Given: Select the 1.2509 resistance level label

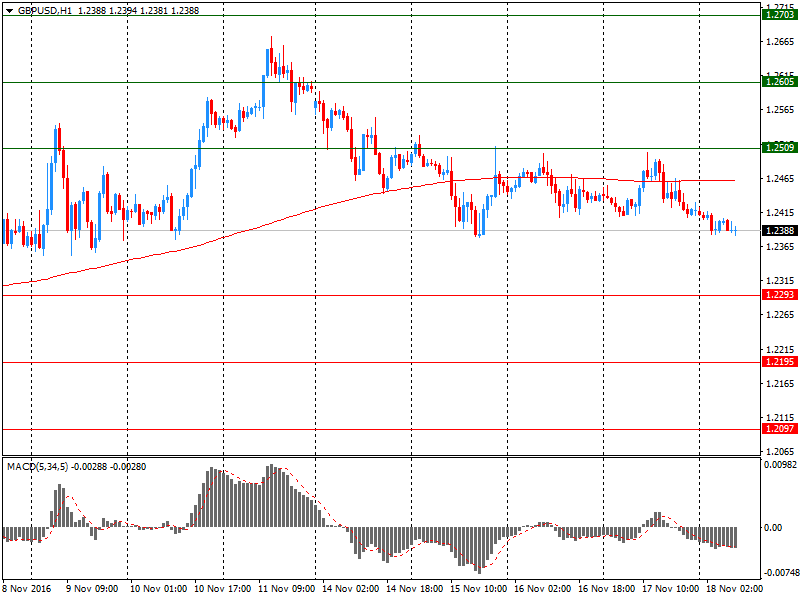Looking at the screenshot, I should coord(780,148).
